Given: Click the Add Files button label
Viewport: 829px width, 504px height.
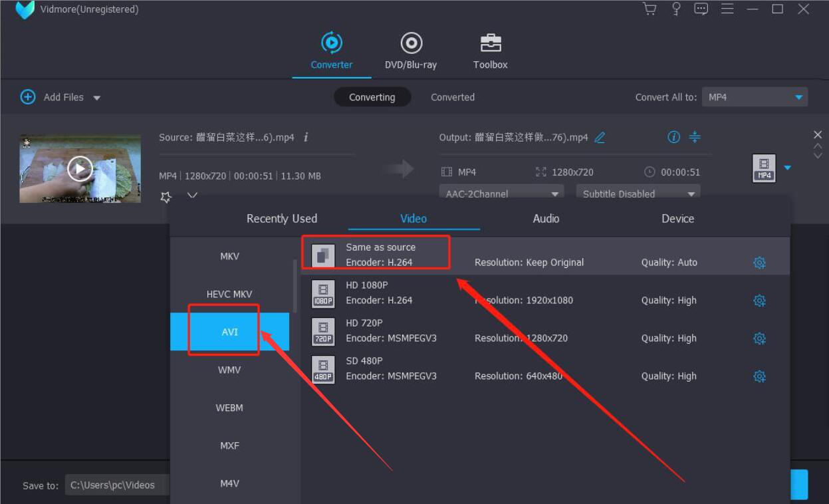Looking at the screenshot, I should [x=64, y=97].
